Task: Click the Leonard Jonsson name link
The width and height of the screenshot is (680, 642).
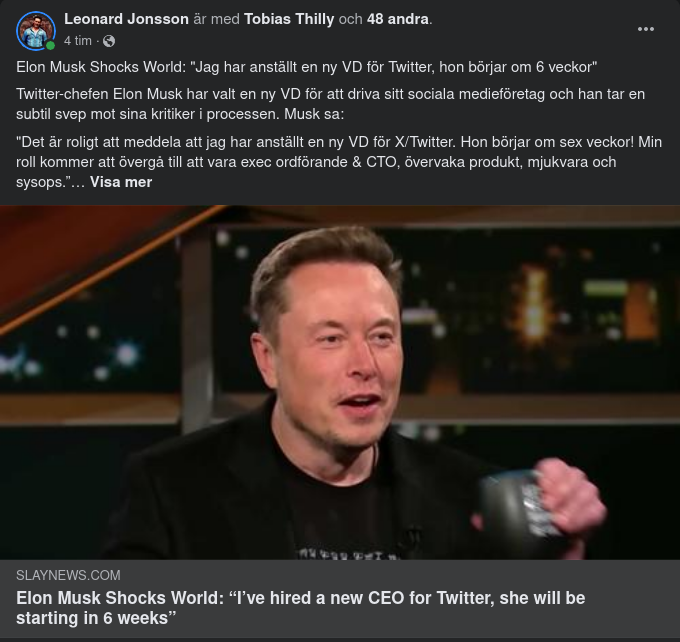Action: [126, 19]
